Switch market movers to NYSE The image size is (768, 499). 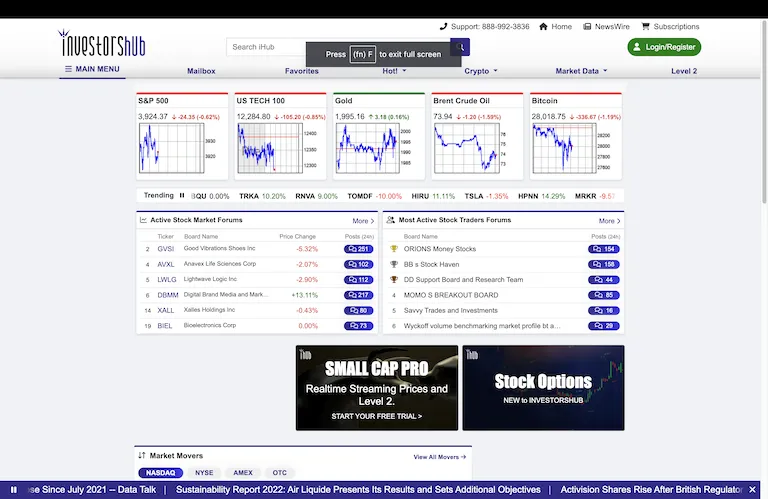(204, 472)
